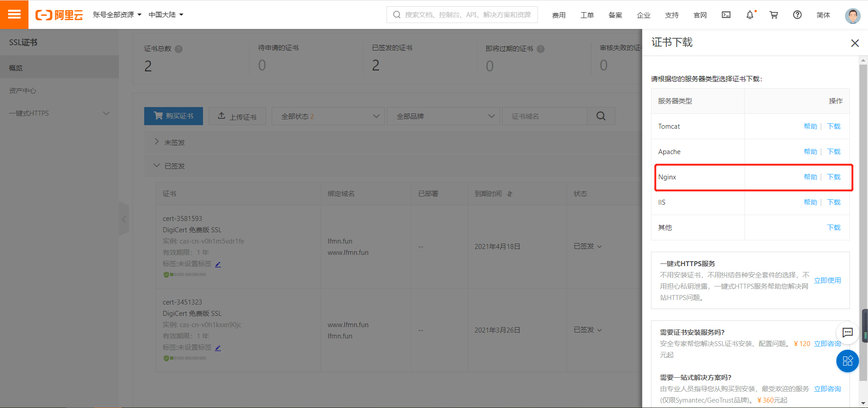Viewport: 868px width, 408px height.
Task: Download Nginx certificate
Action: pyautogui.click(x=834, y=177)
